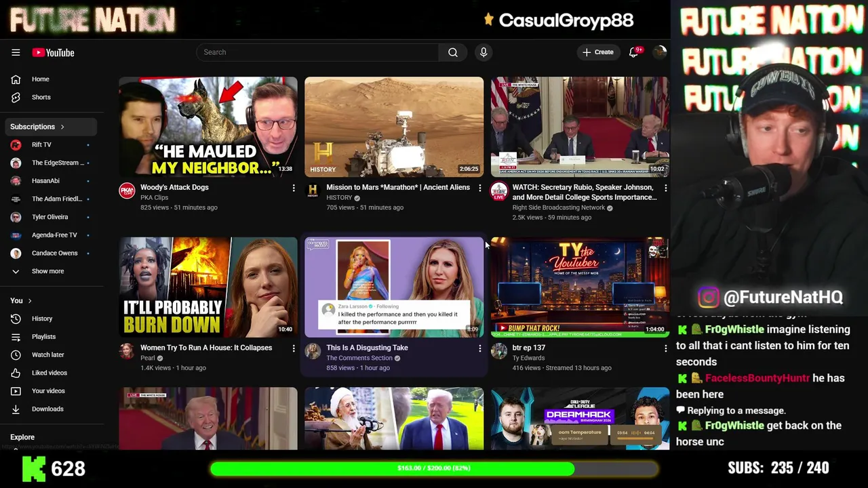Click the Explore heading in sidebar

(x=22, y=437)
